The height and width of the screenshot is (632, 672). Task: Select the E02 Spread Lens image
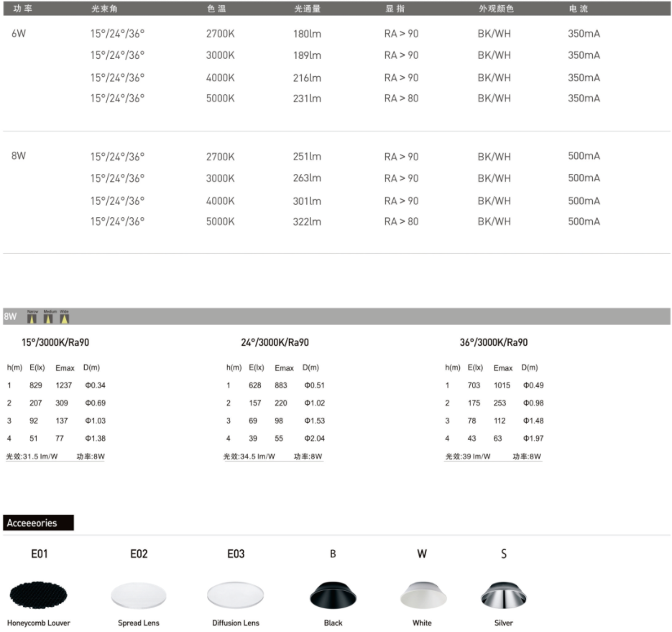(x=139, y=595)
